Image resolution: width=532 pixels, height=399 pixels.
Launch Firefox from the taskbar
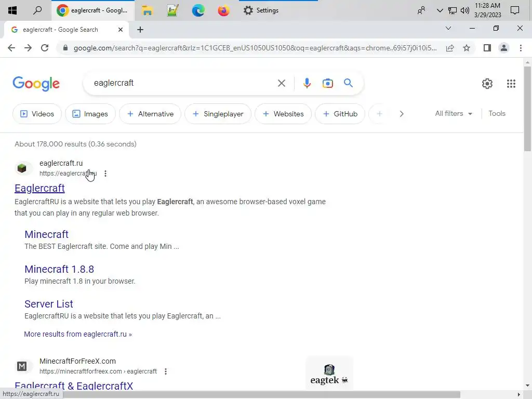[x=223, y=10]
